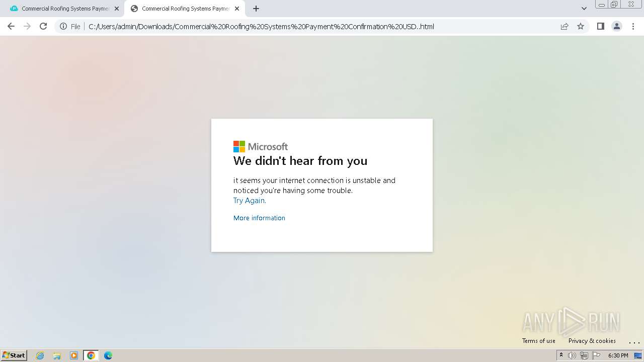
Task: Go back using the browser back arrow
Action: pyautogui.click(x=11, y=26)
